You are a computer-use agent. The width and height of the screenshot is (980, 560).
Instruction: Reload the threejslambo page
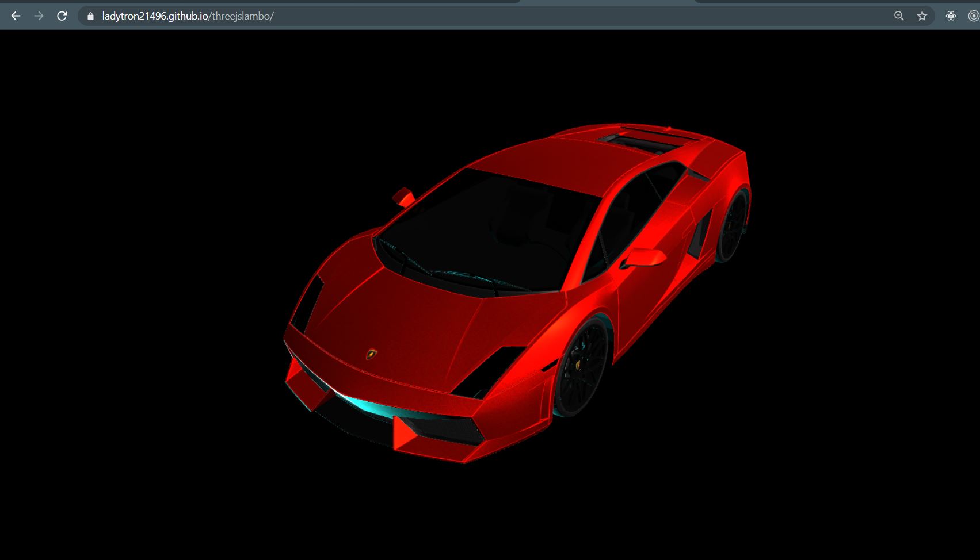point(62,16)
